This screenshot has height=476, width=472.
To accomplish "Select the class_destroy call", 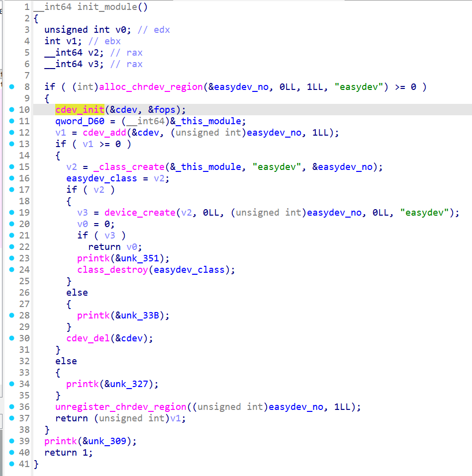I will 112,270.
